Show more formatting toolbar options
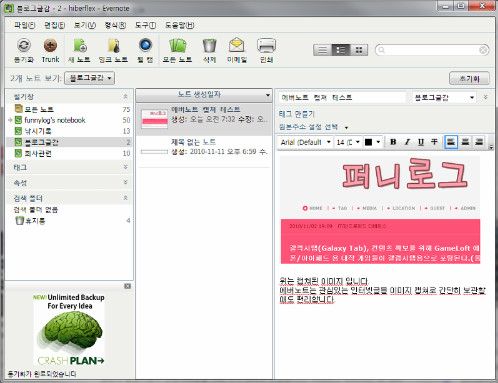 (x=491, y=147)
